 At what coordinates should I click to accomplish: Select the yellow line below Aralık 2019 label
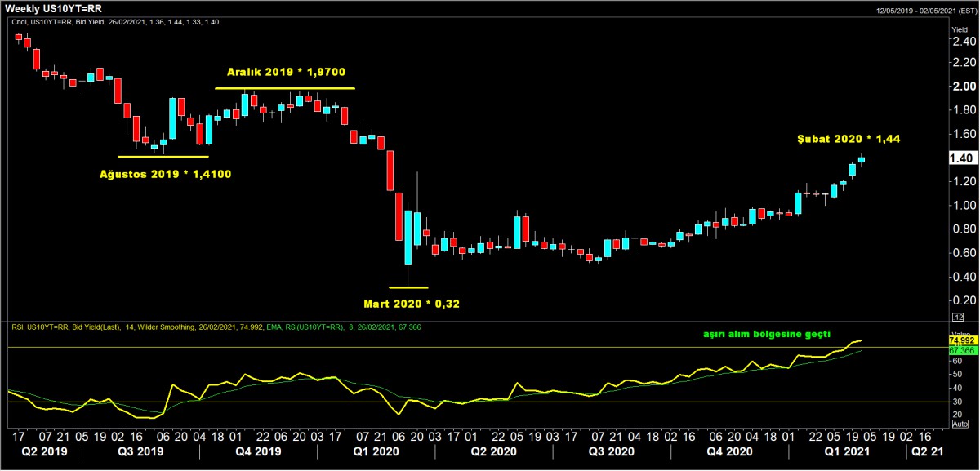click(284, 87)
